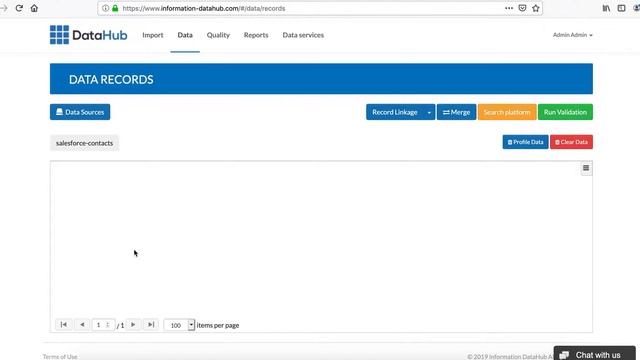Go to the previous page of records

pyautogui.click(x=82, y=324)
